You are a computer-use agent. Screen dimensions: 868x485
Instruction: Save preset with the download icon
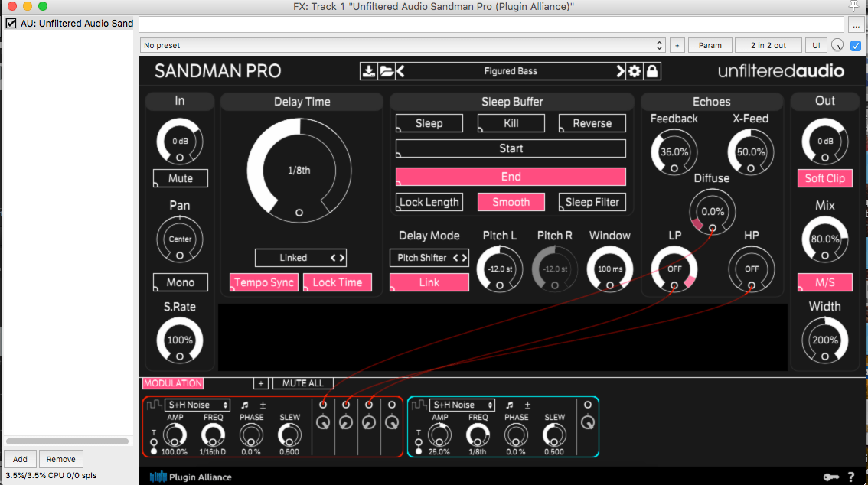(x=368, y=71)
